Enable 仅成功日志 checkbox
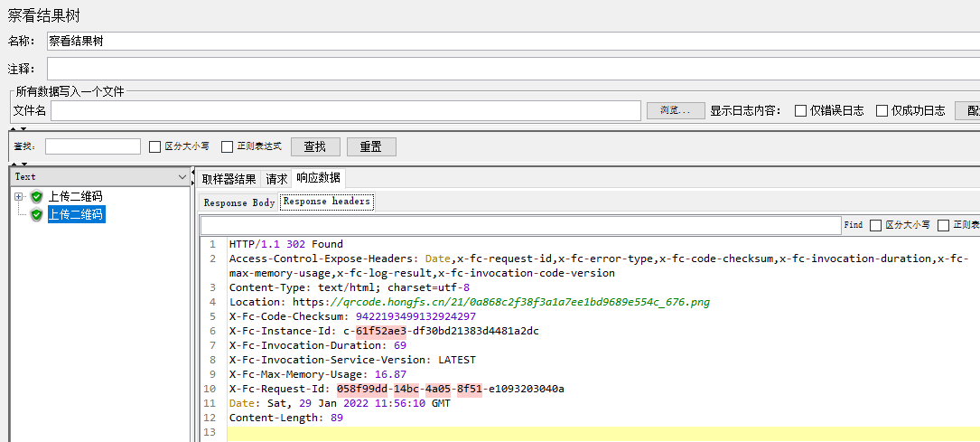 (882, 110)
